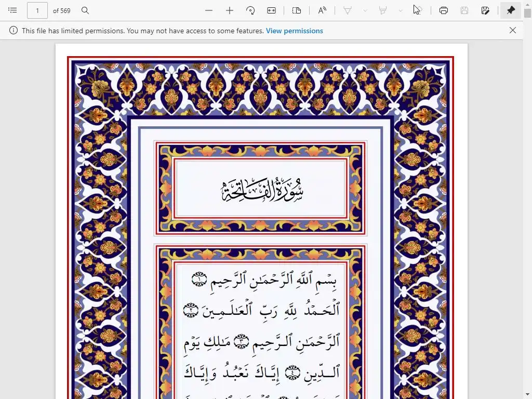This screenshot has height=399, width=532.
Task: Select the Highlight tool
Action: (x=383, y=10)
